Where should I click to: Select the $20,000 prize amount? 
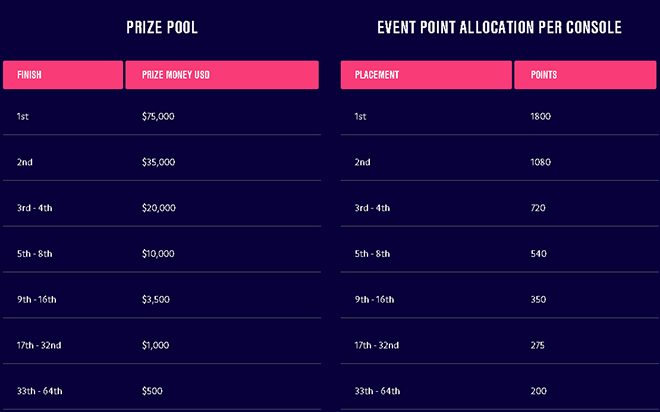click(158, 208)
